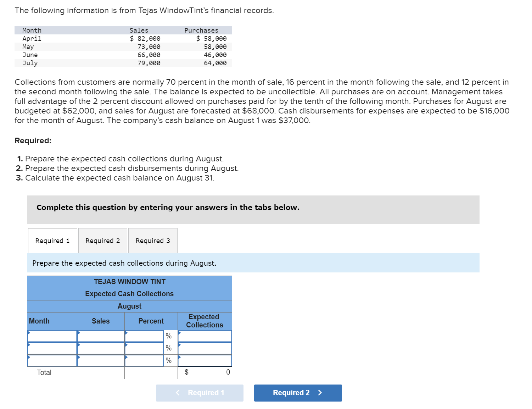Focus the third row Percent input
This screenshot has width=532, height=409.
coord(144,360)
